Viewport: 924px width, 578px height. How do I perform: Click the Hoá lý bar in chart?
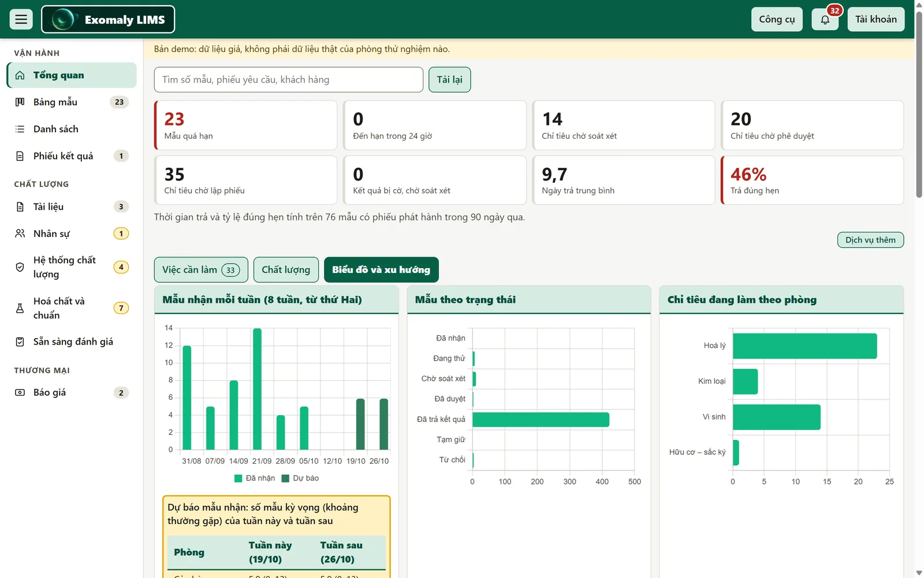(x=804, y=346)
